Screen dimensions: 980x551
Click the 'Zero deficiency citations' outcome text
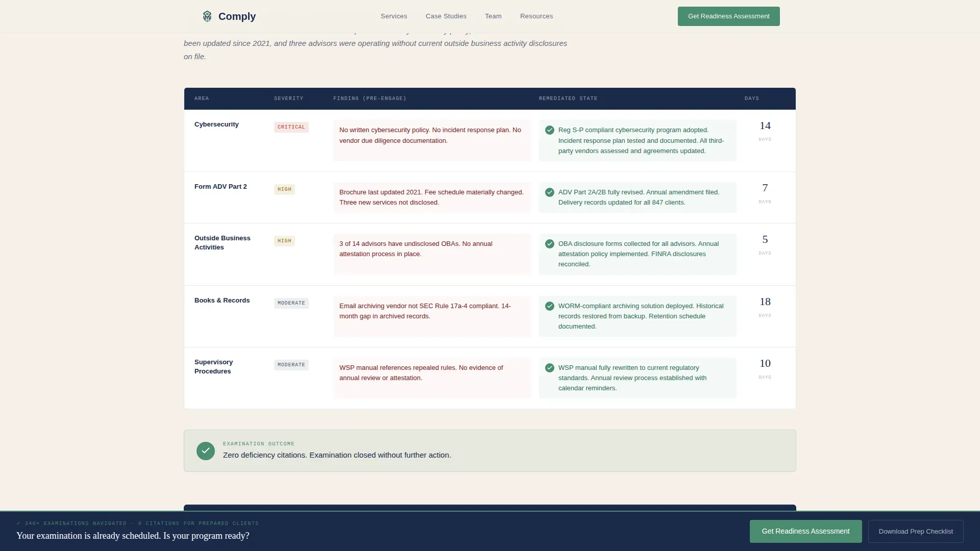(x=337, y=455)
